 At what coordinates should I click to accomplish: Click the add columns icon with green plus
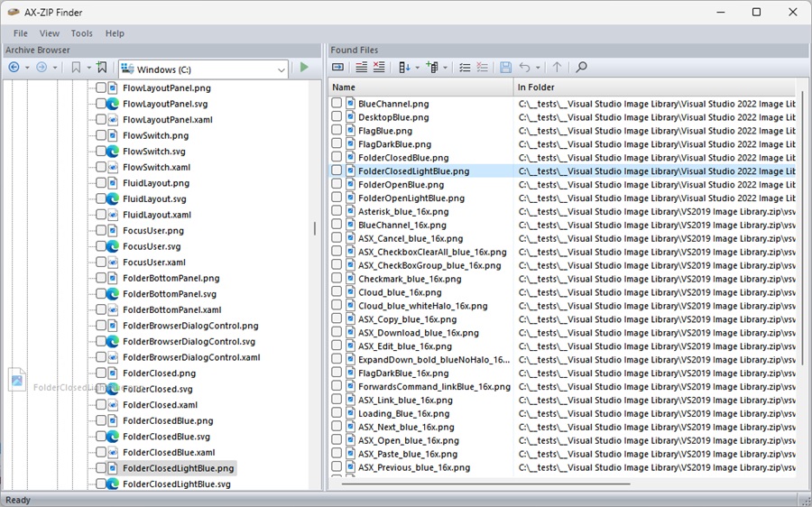(x=431, y=68)
